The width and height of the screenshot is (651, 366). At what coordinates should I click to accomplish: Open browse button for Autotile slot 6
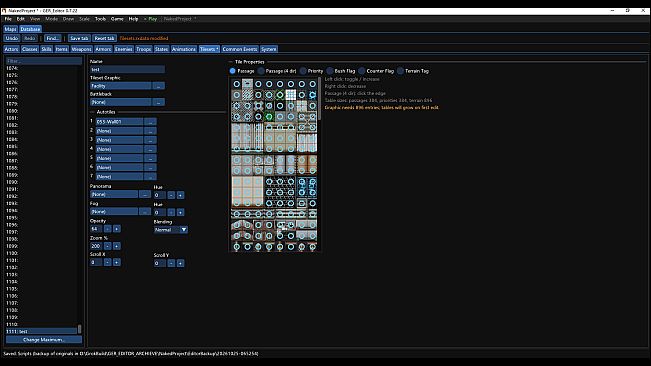tap(150, 167)
